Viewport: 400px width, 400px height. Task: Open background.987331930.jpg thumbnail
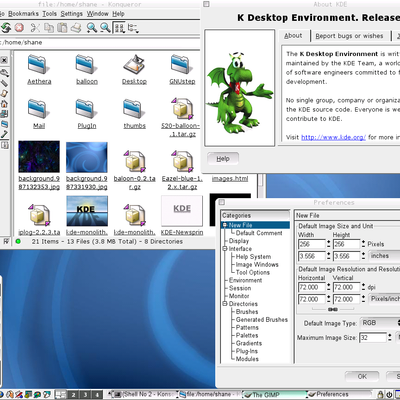tap(87, 157)
